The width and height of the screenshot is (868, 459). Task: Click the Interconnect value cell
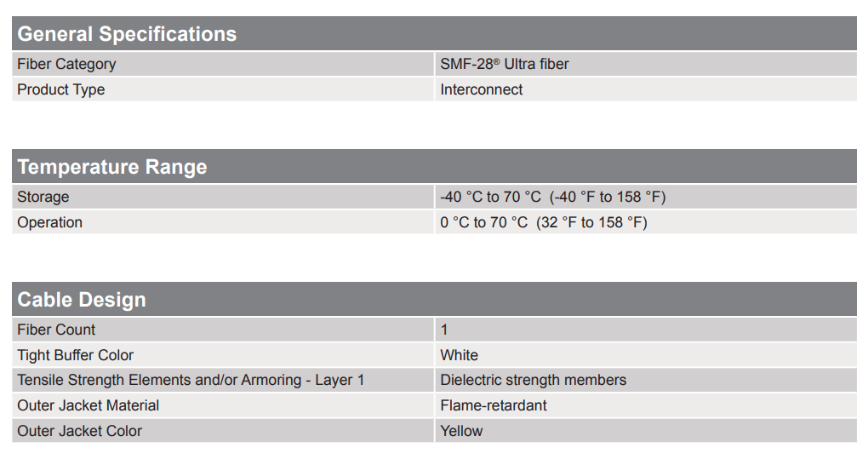pos(482,89)
